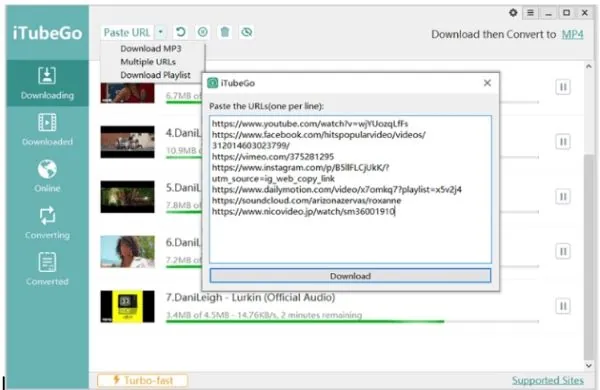Open the Online browser section
This screenshot has width=600, height=390.
[47, 176]
